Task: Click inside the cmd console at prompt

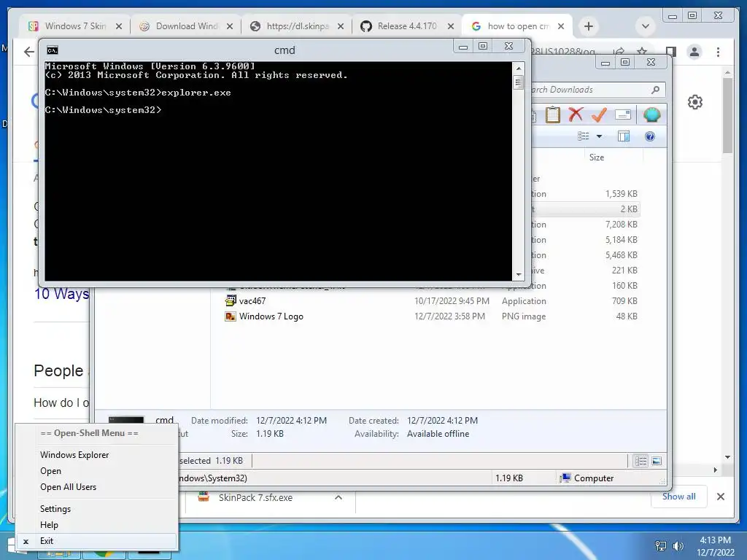Action: click(278, 171)
